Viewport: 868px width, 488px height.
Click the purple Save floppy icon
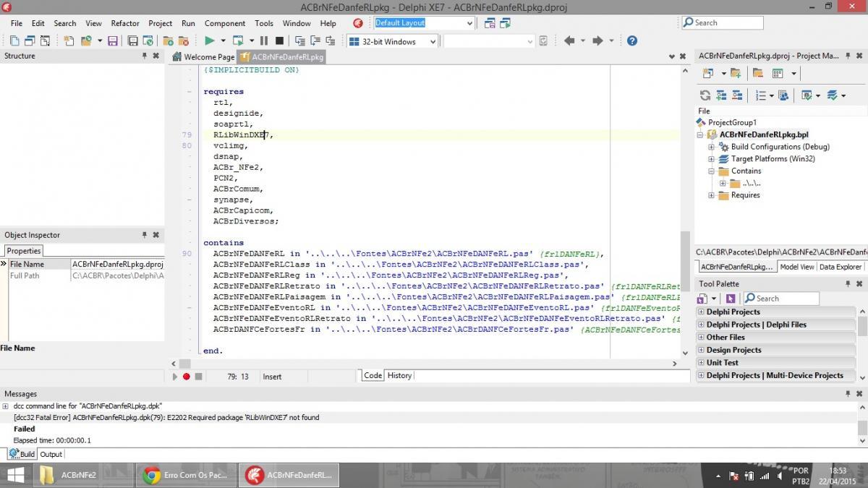click(112, 41)
